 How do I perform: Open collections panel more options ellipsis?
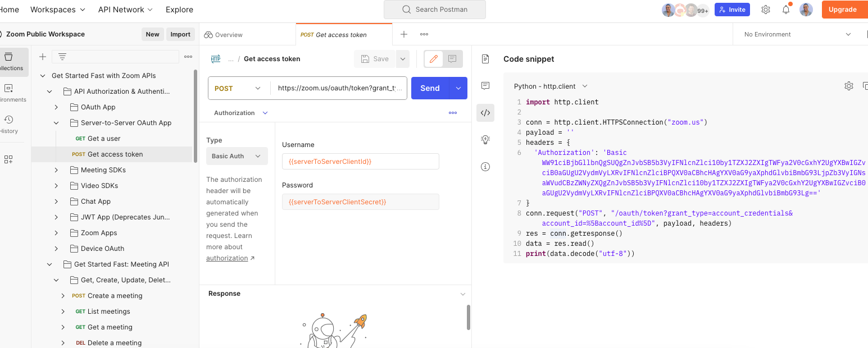(188, 57)
